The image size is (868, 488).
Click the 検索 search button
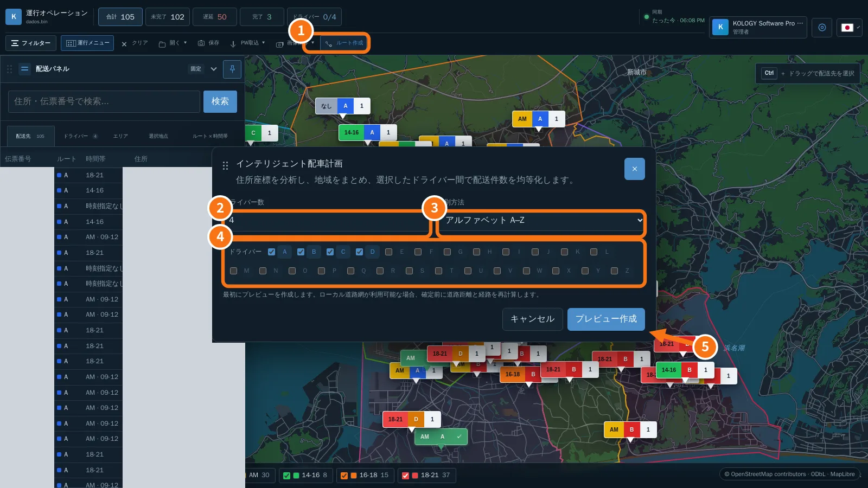click(220, 101)
